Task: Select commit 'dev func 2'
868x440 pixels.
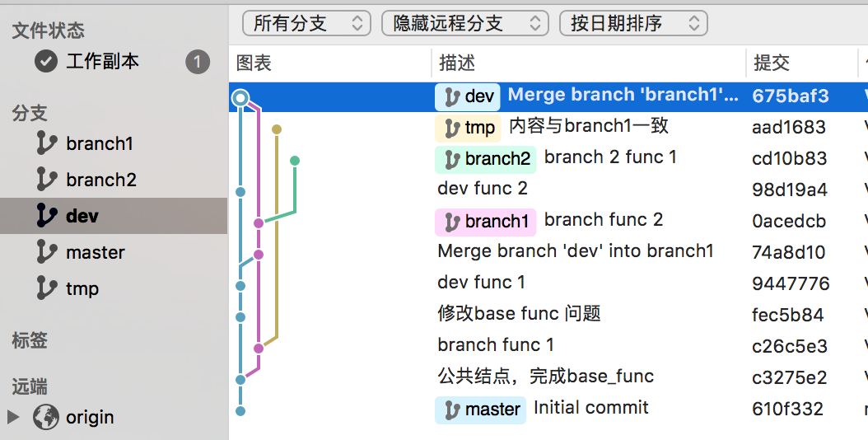Action: [483, 189]
